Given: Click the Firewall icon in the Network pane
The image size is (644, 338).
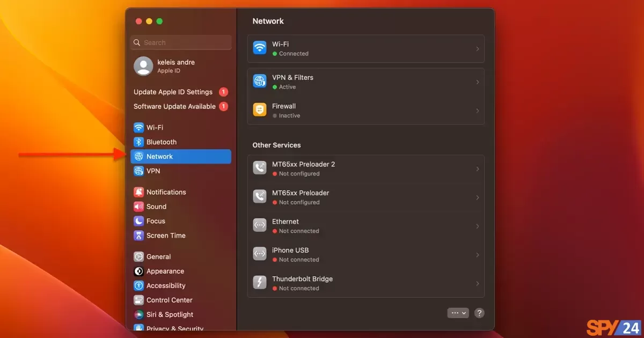Looking at the screenshot, I should click(260, 111).
